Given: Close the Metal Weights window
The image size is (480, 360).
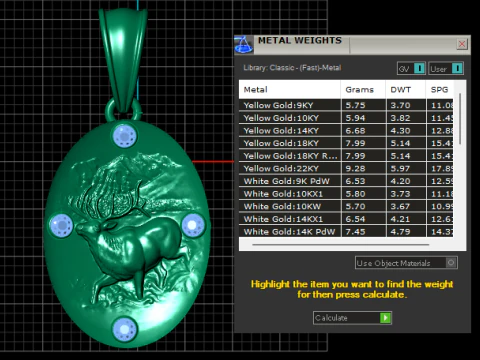Looking at the screenshot, I should pos(462,44).
